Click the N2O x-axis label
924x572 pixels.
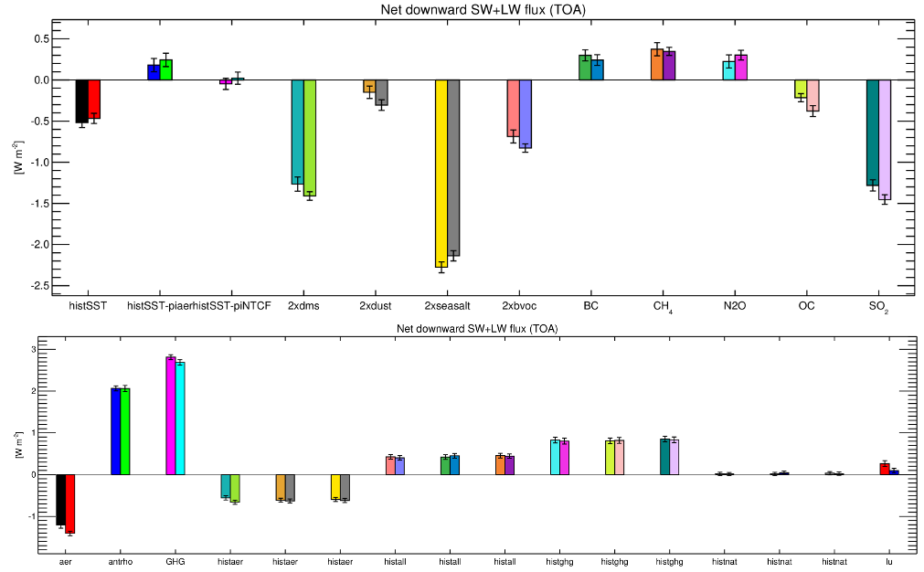[x=735, y=306]
